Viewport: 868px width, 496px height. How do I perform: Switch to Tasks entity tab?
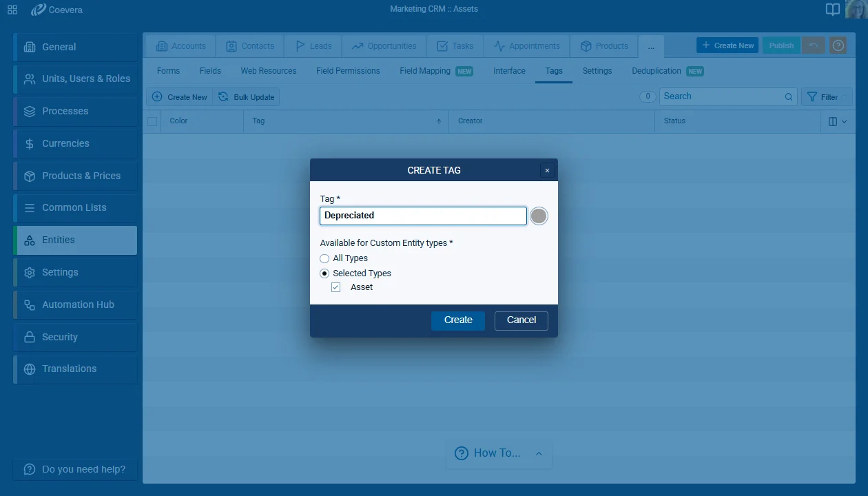(x=455, y=46)
